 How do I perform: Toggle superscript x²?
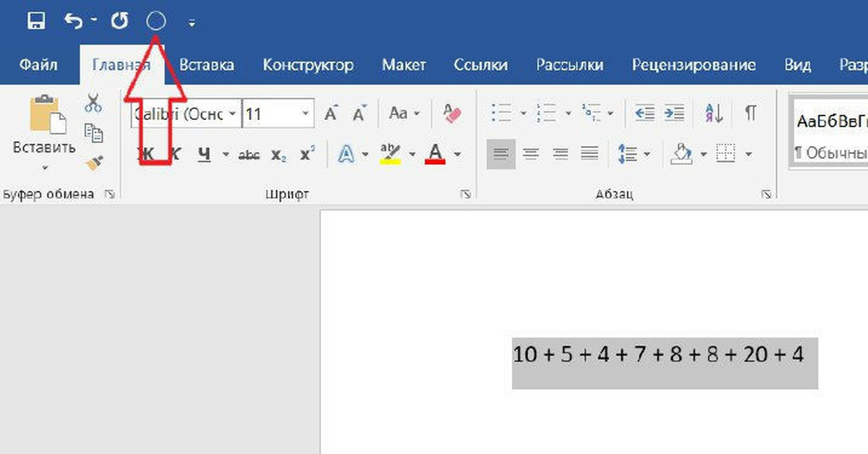tap(307, 154)
